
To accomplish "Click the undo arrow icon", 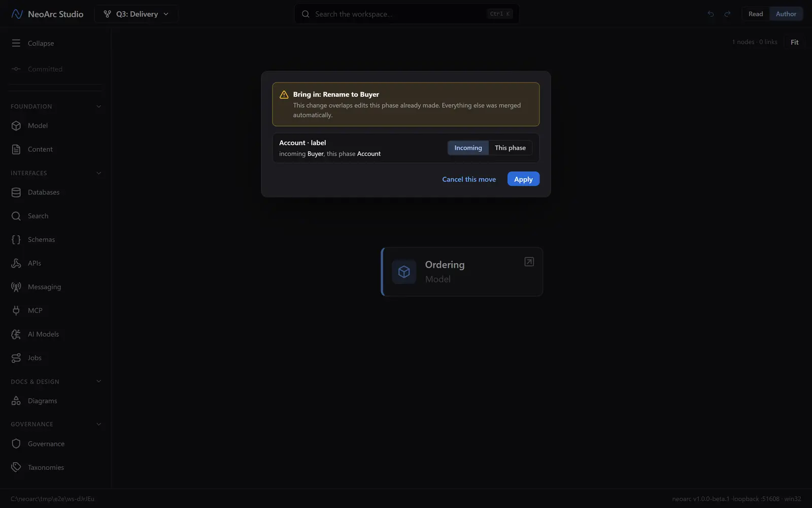I will [x=710, y=14].
